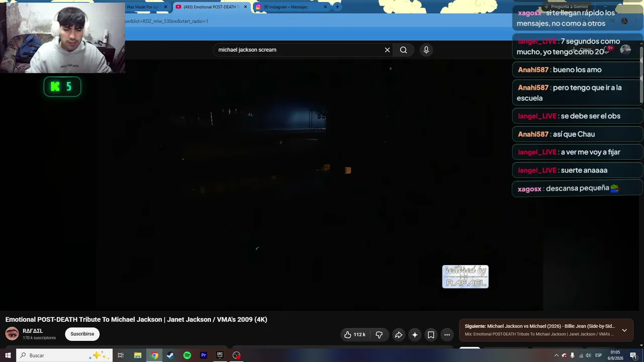Share this video using the arrow icon

coord(398,335)
